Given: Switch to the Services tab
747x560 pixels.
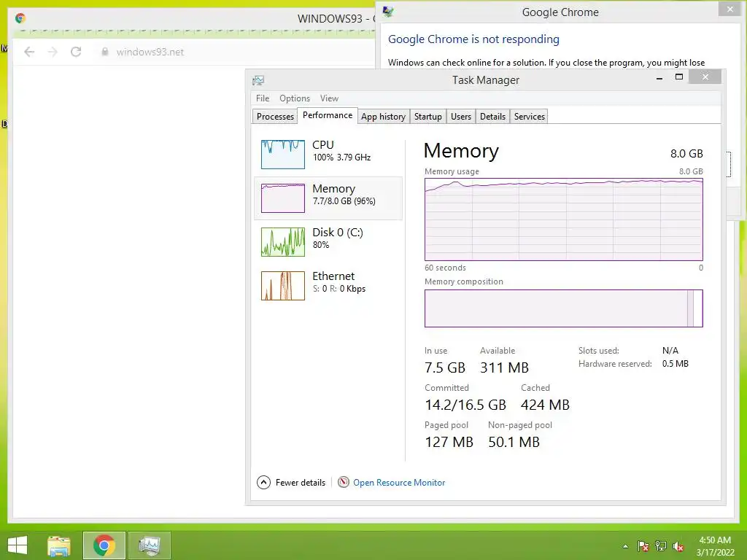Looking at the screenshot, I should (530, 117).
